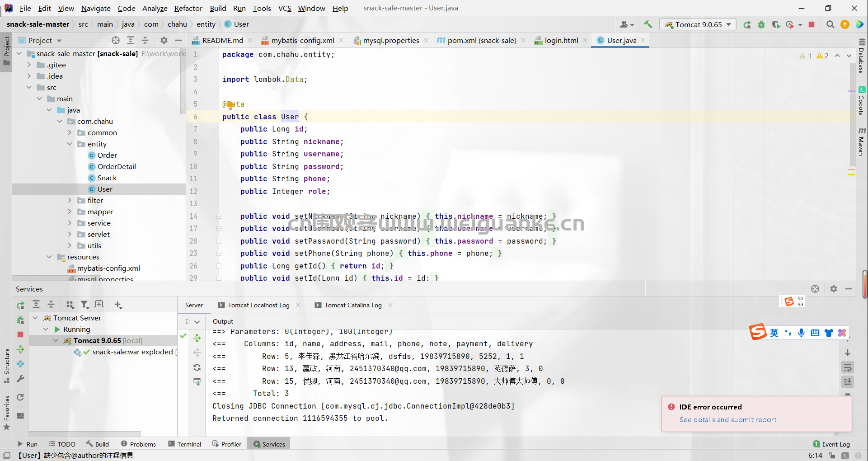
Task: Open the Analyze menu
Action: click(x=155, y=8)
